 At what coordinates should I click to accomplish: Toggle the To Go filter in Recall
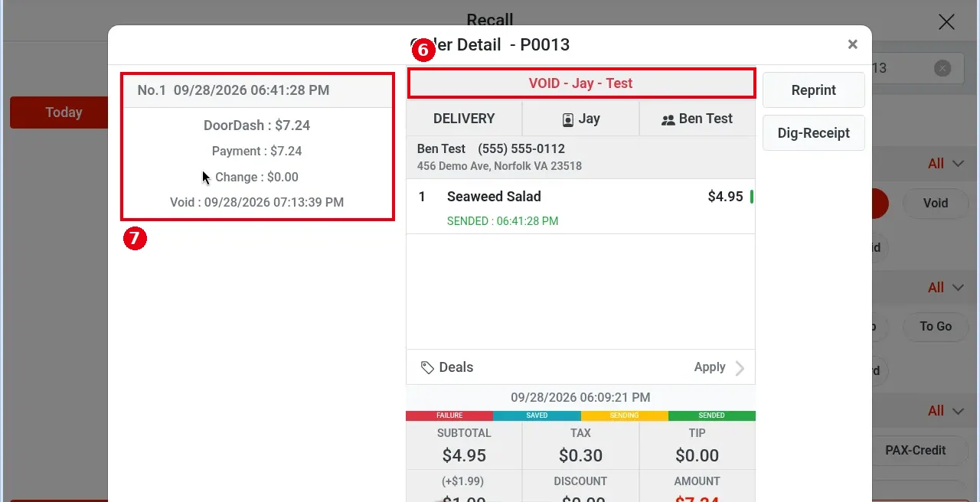pos(936,326)
